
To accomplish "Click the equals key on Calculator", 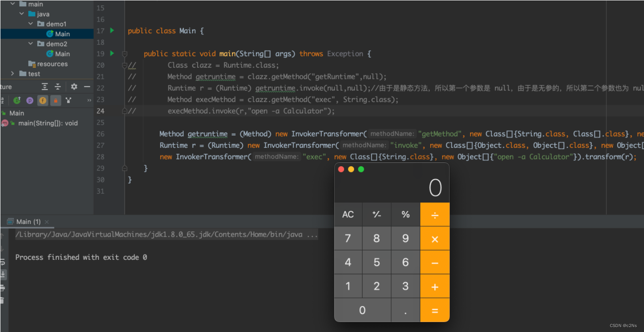I will 435,310.
